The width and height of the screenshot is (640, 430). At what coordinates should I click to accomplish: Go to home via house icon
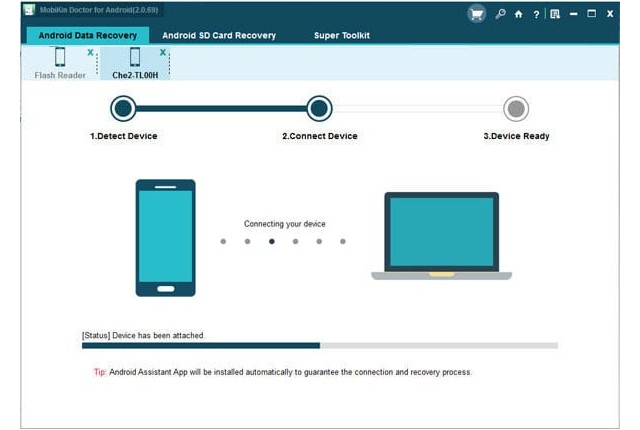click(519, 14)
